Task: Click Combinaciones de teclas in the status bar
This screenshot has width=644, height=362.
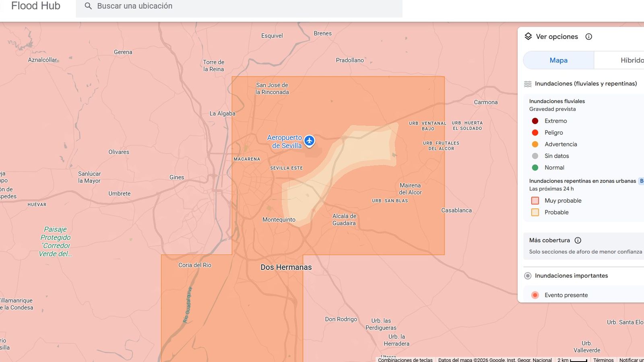Action: tap(406, 360)
